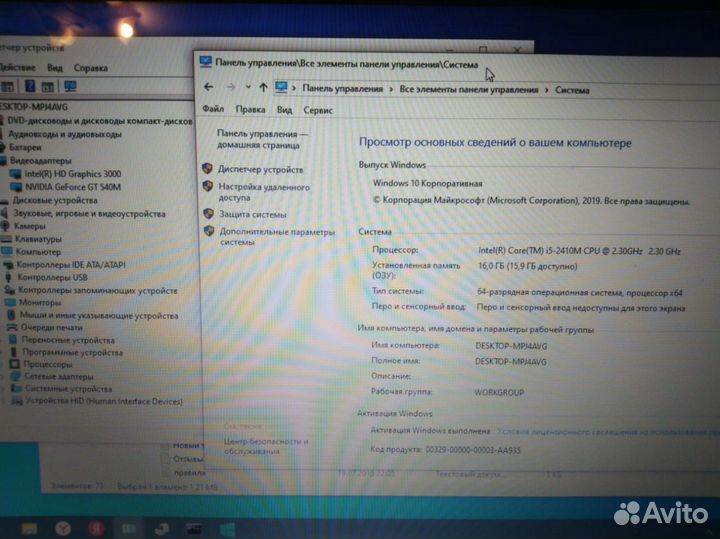
Task: Open File Explorer from the taskbar
Action: (x=29, y=528)
